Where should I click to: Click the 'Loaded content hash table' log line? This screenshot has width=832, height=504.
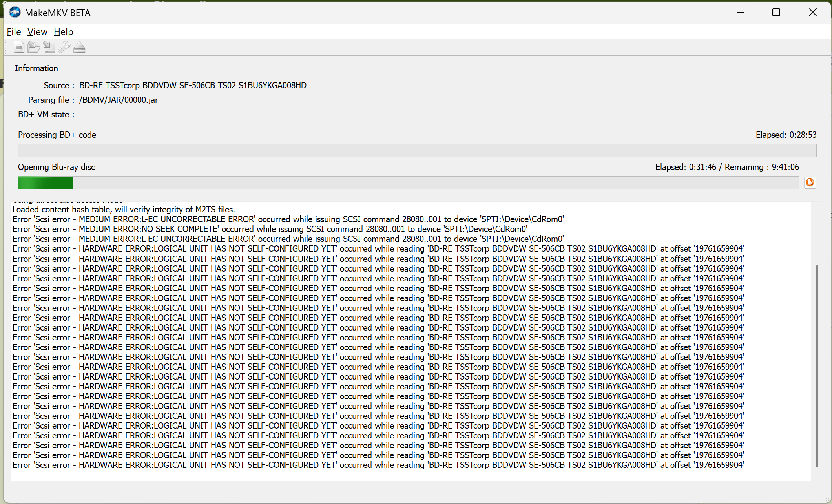(x=124, y=210)
